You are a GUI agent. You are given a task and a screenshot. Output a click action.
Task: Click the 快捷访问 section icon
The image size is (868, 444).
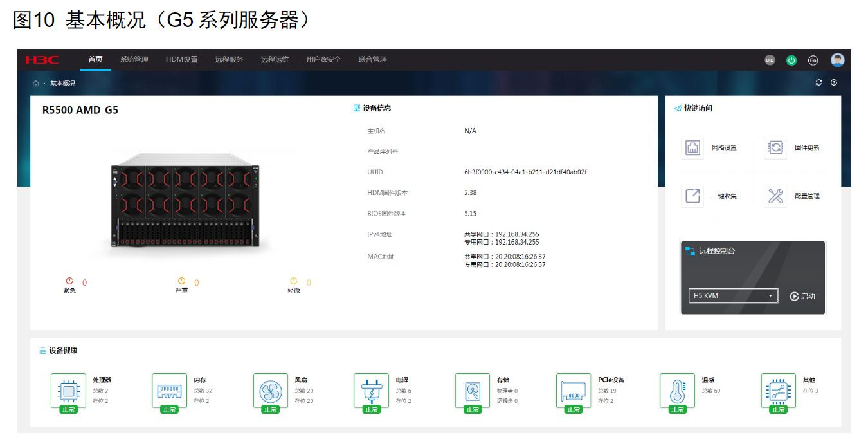[x=678, y=108]
